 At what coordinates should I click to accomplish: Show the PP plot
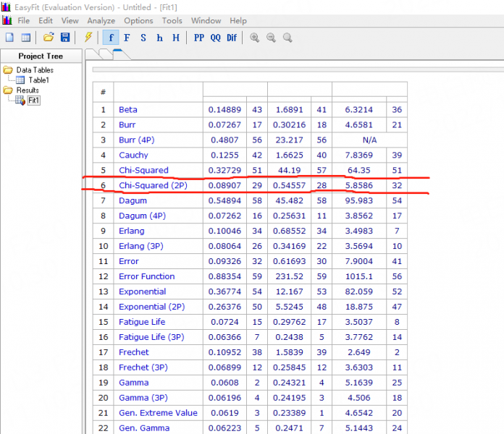[198, 38]
